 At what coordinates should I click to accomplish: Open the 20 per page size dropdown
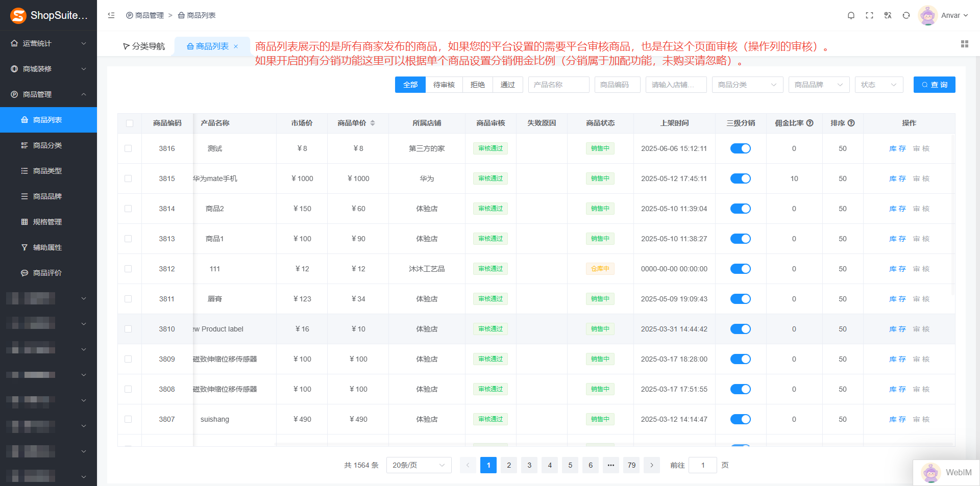tap(419, 465)
